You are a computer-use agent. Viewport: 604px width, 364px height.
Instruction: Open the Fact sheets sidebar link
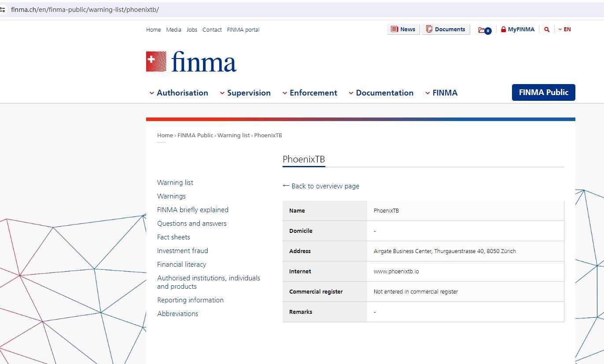point(173,237)
